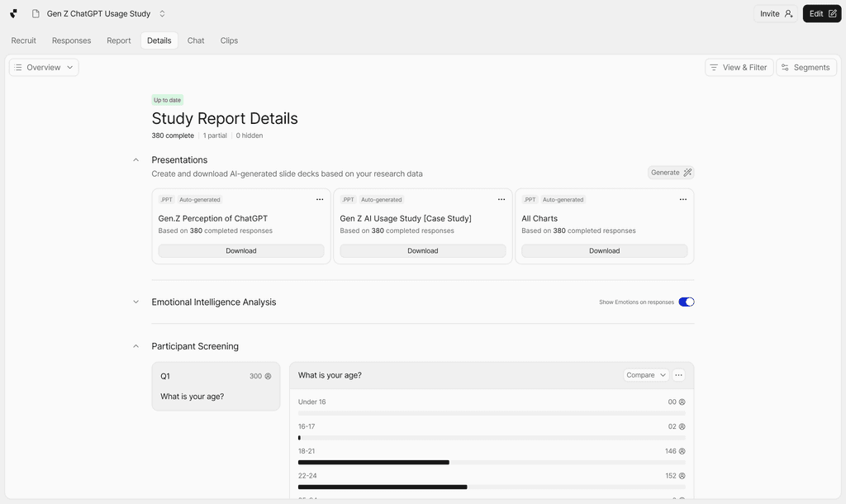Click .PPT tag on Gen.Z Perception card

click(x=166, y=200)
